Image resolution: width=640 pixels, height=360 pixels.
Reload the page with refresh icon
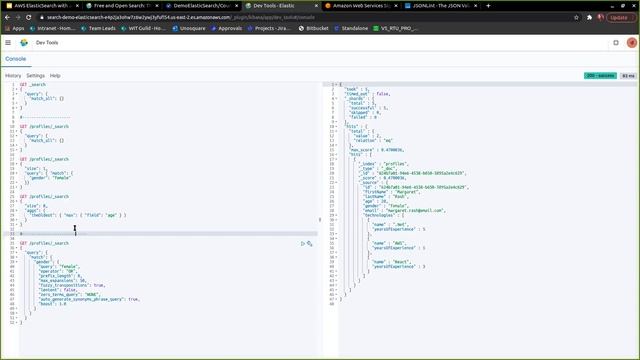click(x=29, y=18)
